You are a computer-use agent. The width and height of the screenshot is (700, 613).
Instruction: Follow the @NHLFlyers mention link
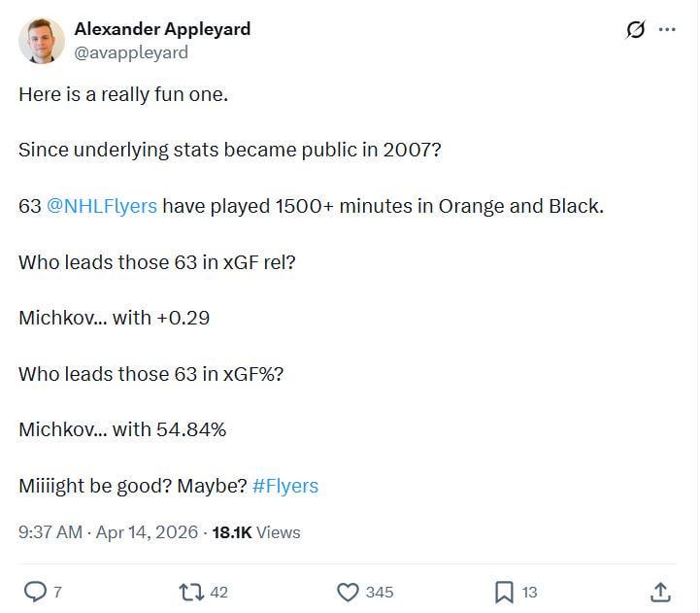click(101, 206)
